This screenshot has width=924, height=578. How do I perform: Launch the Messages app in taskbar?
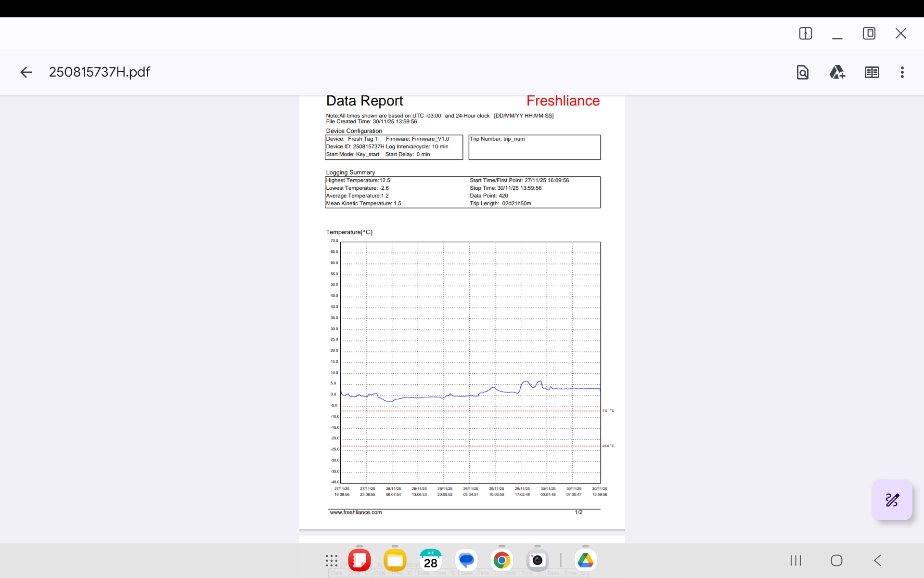click(x=466, y=560)
